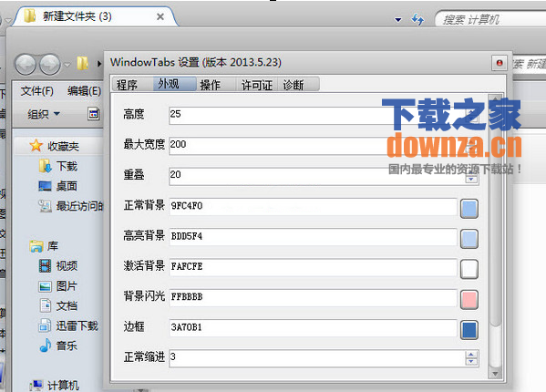Click the Explorer back button
Viewport: 546px width, 392px height.
click(x=26, y=65)
